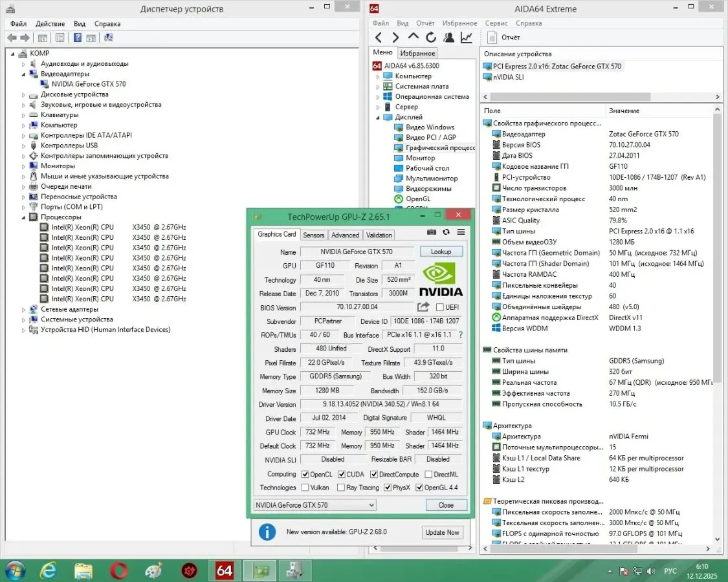The width and height of the screenshot is (728, 582).
Task: Open the GPU-Z hamburger menu
Action: [461, 232]
